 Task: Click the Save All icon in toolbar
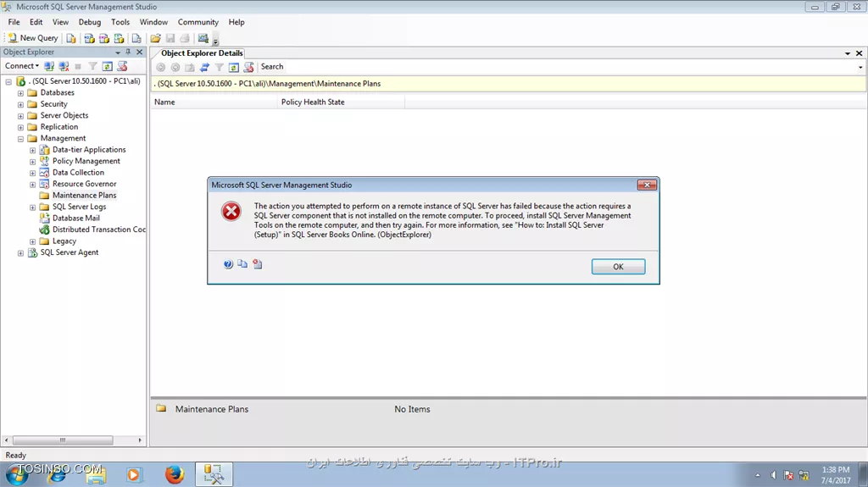185,38
